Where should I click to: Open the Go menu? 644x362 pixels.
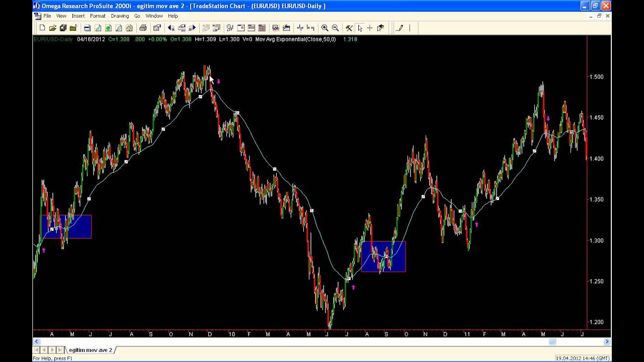point(137,16)
